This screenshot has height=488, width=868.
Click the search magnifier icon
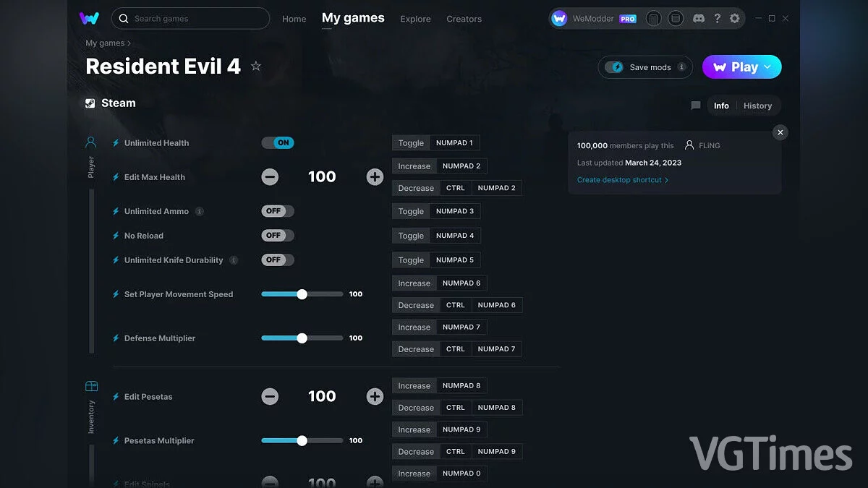(124, 18)
